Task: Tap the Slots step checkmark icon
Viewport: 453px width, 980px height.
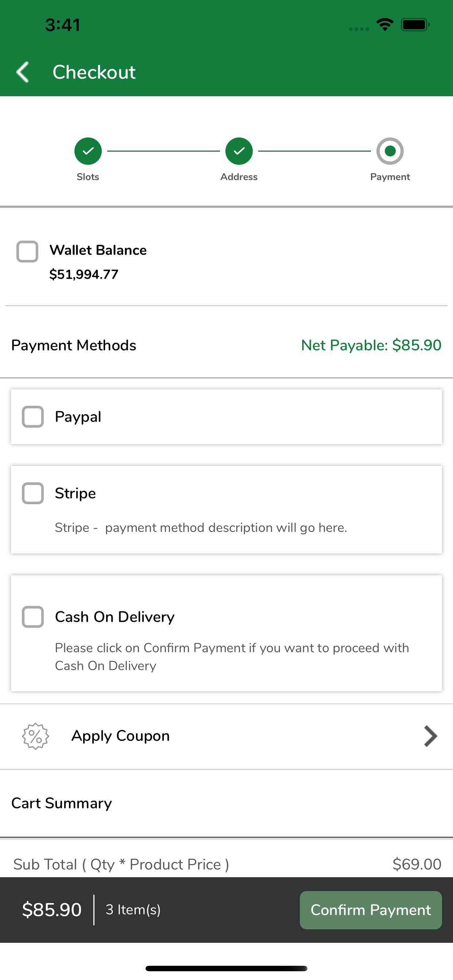Action: click(88, 151)
